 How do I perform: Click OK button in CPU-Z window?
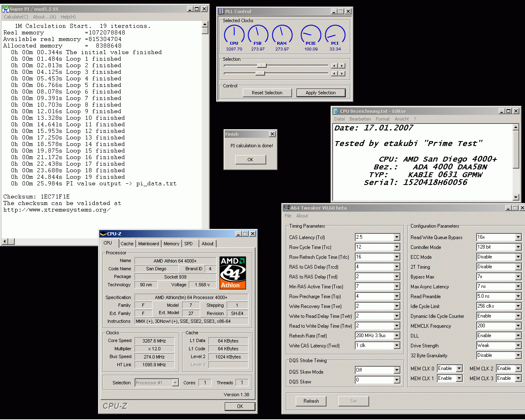click(x=240, y=406)
